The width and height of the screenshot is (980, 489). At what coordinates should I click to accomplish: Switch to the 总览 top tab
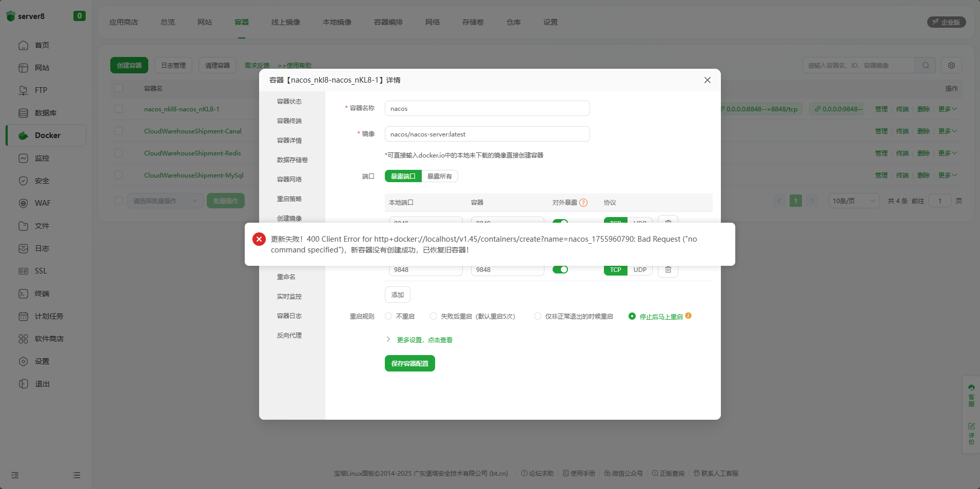coord(168,22)
